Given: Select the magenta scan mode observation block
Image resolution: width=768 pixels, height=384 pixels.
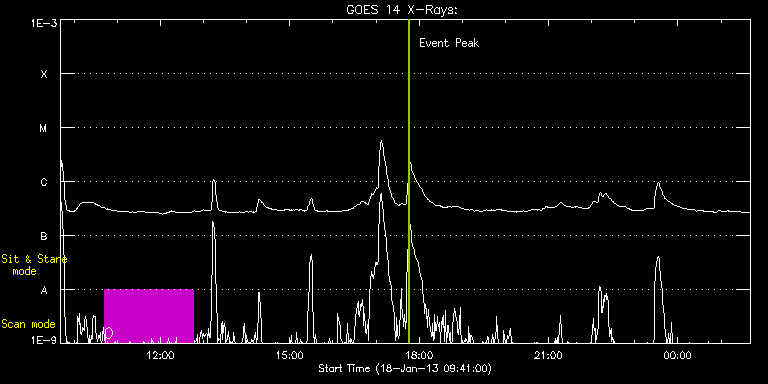Looking at the screenshot, I should [x=149, y=316].
